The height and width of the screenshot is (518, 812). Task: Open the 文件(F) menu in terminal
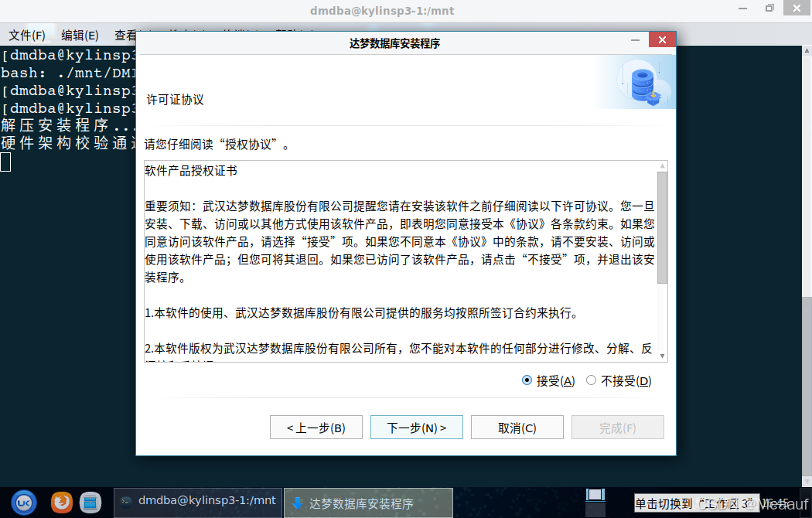27,36
